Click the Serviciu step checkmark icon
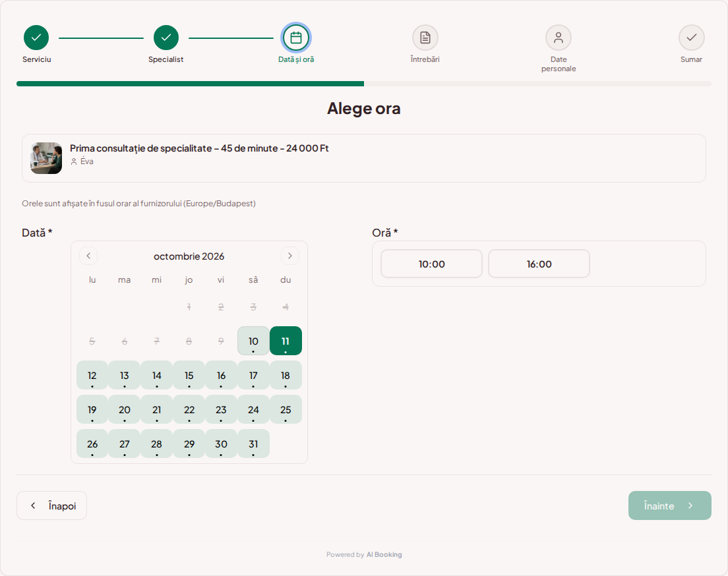728x576 pixels. 36,38
